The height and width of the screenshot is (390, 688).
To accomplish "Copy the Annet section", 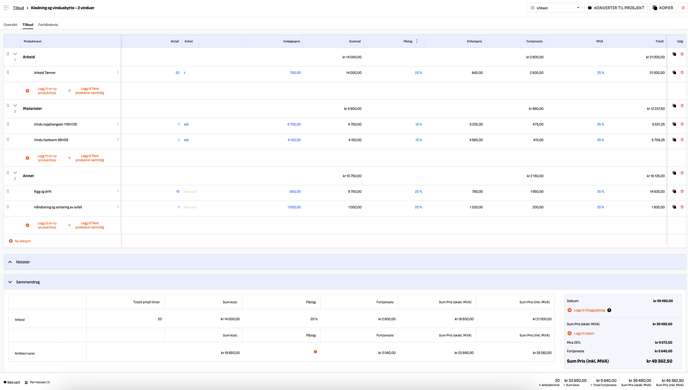I will tap(674, 173).
